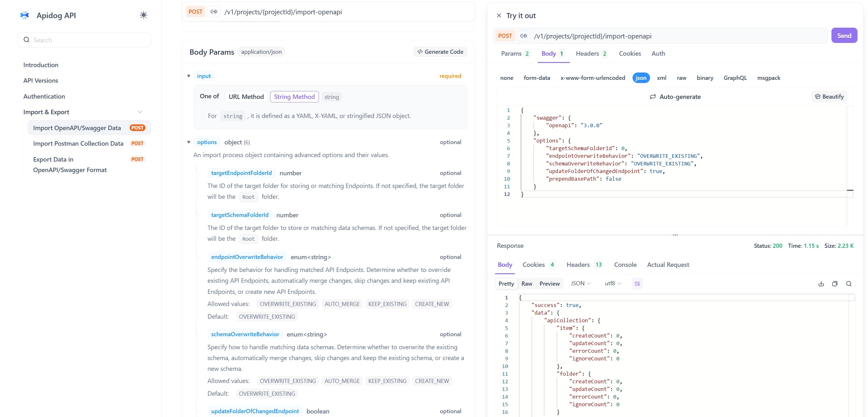Image resolution: width=868 pixels, height=417 pixels.
Task: Click the updateFolderOfChangedEndpoint parameter name
Action: [x=255, y=411]
